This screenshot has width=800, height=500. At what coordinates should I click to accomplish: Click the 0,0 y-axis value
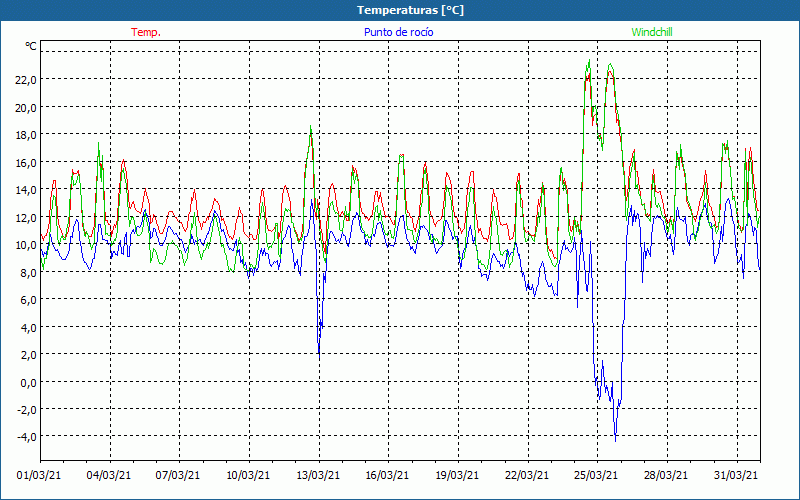pos(28,383)
